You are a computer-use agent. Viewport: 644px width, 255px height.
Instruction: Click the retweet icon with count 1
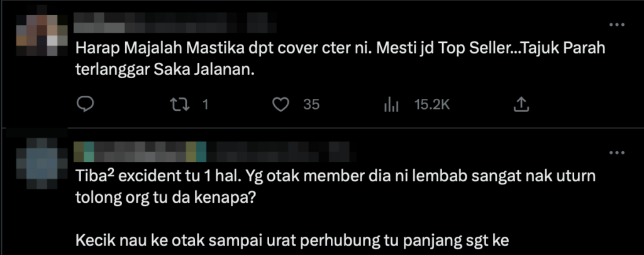tap(179, 105)
